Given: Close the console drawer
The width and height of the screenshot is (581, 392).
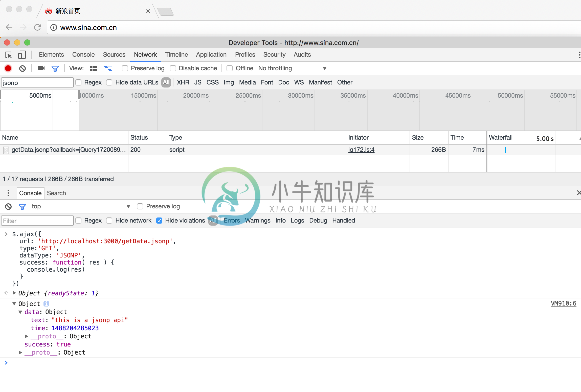Looking at the screenshot, I should (x=578, y=193).
